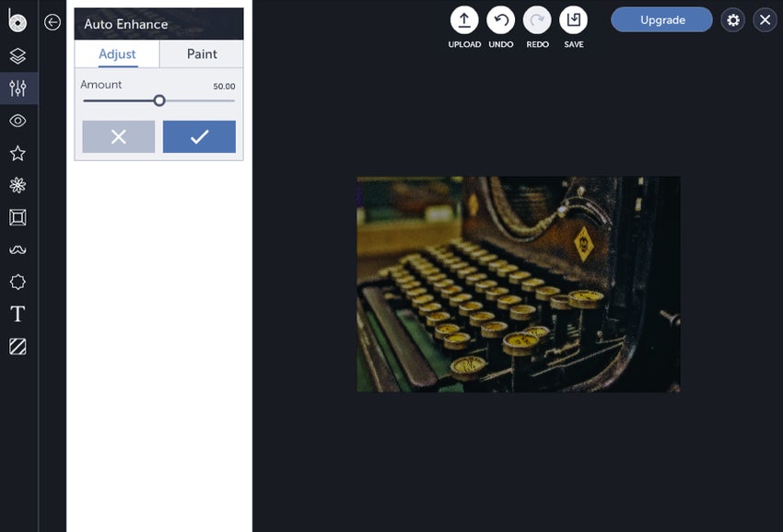Open the star Effects panel

click(x=18, y=153)
